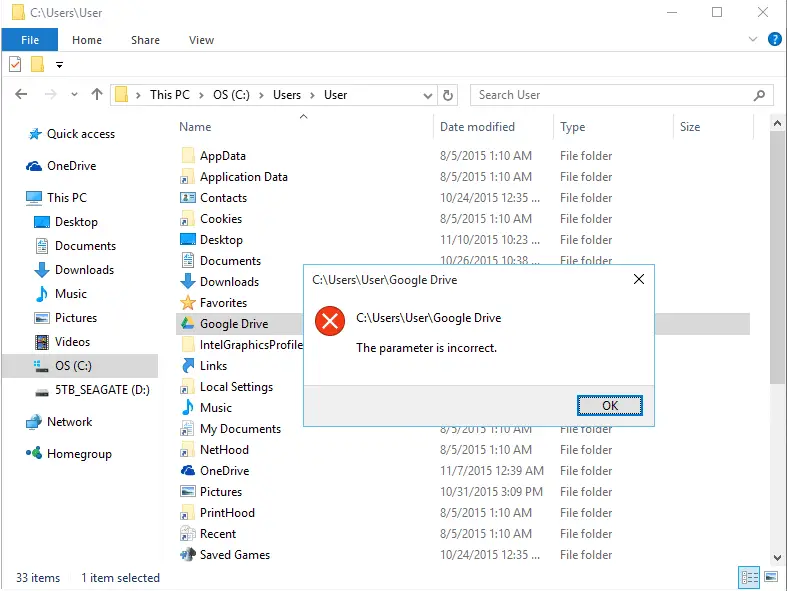Click OS (C:) in the address breadcrumb
Image resolution: width=787 pixels, height=591 pixels.
pos(231,95)
